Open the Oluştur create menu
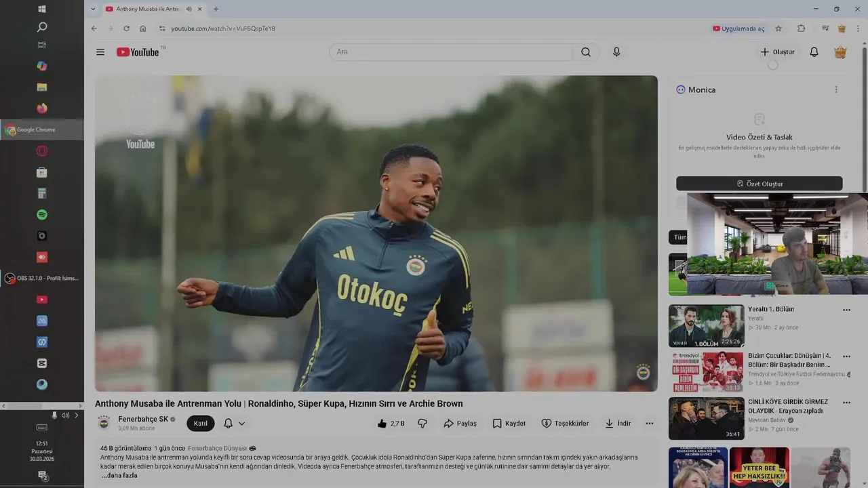Screen dimensions: 868x488 777,52
